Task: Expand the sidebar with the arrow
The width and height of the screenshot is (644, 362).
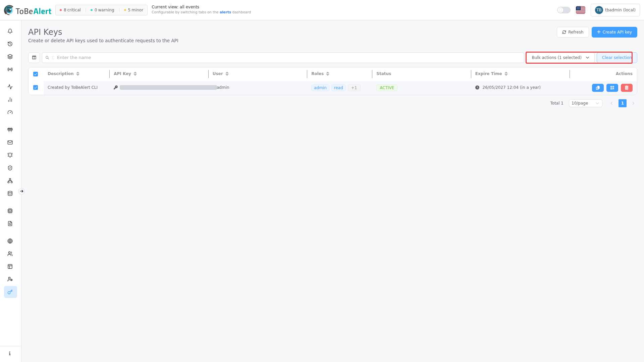Action: (21, 191)
